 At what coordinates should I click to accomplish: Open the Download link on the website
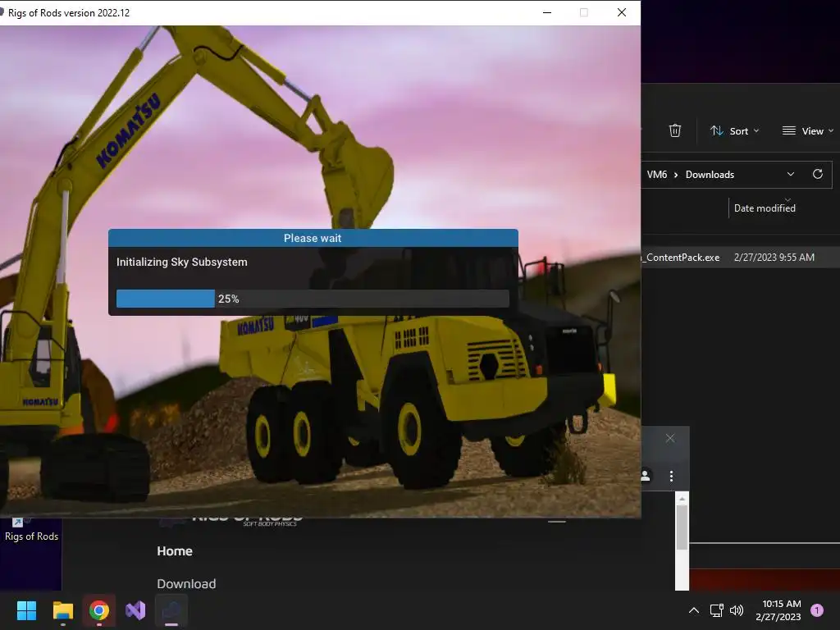tap(186, 583)
